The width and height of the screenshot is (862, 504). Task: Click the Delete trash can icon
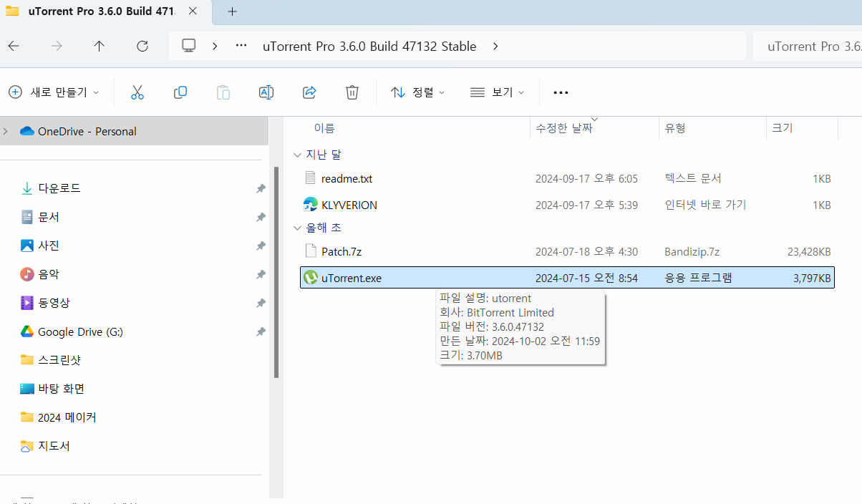352,92
